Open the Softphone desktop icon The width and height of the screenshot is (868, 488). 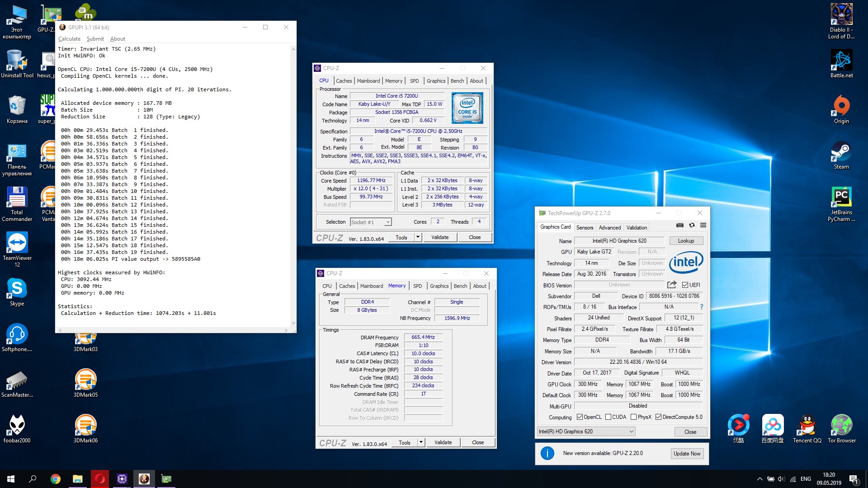(x=17, y=338)
